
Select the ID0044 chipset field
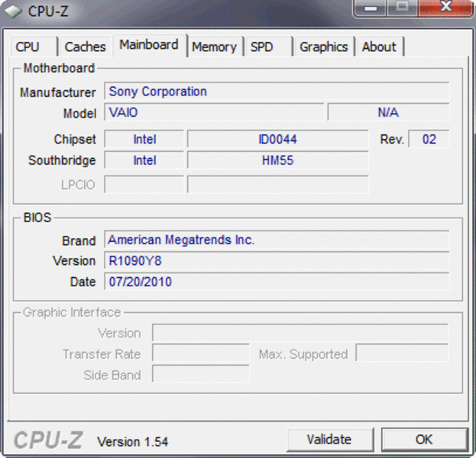[278, 139]
